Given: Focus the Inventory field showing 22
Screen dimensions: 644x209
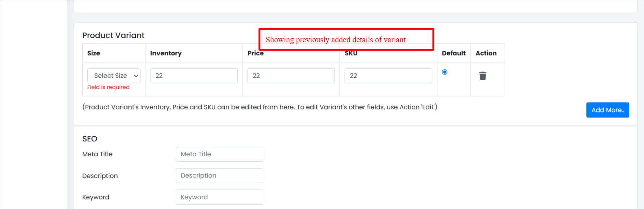Looking at the screenshot, I should [x=194, y=76].
